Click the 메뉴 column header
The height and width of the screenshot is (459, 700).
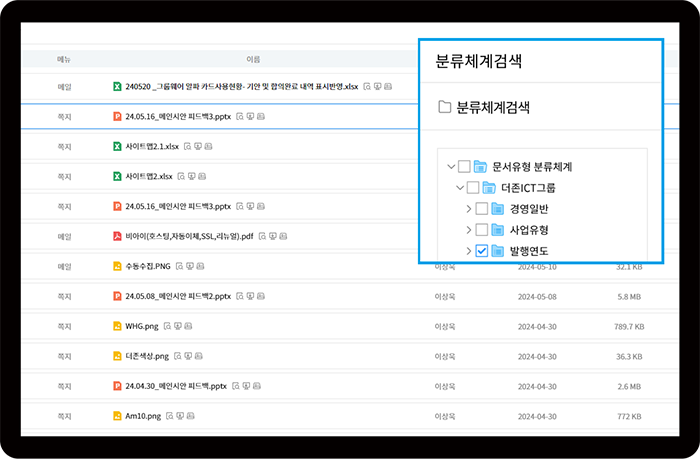pos(64,59)
